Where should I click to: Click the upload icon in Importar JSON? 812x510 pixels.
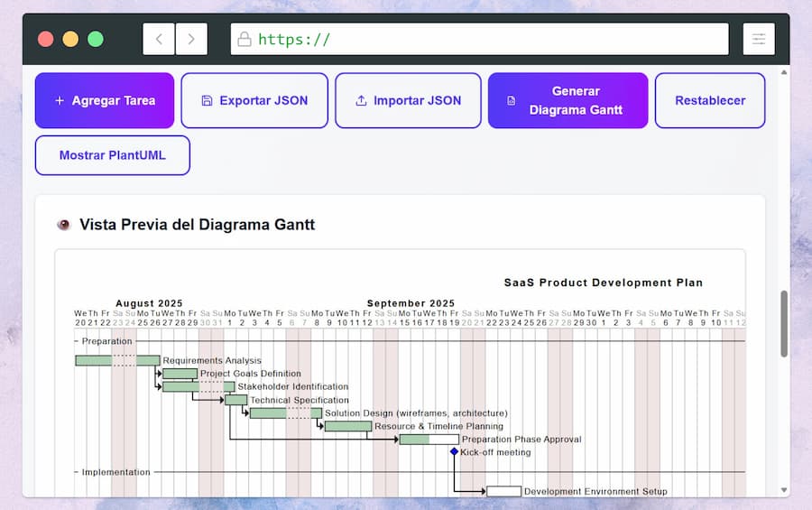coord(361,101)
